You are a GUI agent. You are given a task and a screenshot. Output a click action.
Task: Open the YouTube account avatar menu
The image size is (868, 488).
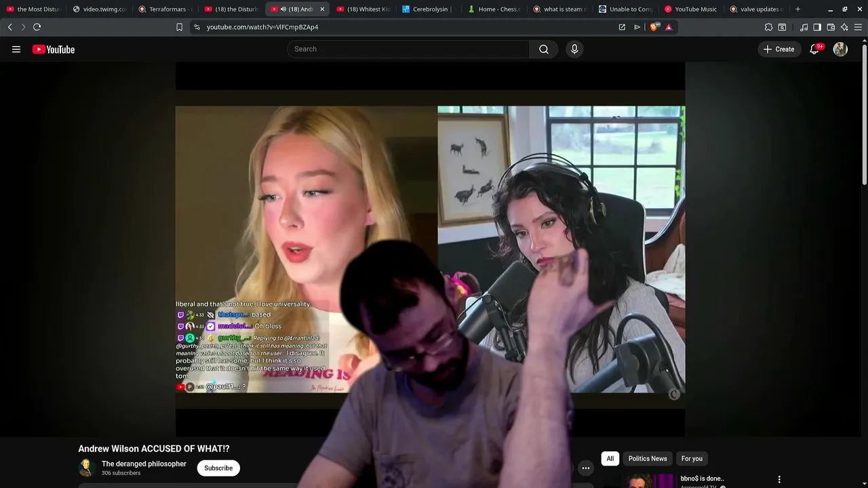pyautogui.click(x=840, y=49)
